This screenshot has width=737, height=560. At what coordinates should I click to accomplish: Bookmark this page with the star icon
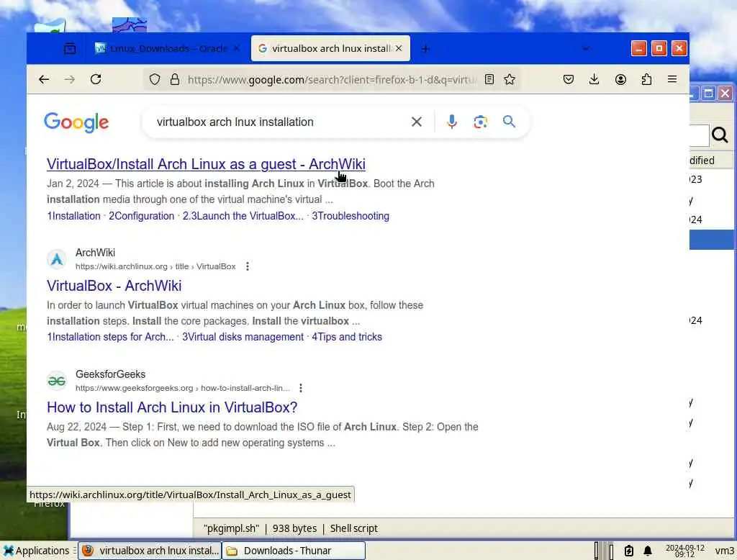click(510, 79)
